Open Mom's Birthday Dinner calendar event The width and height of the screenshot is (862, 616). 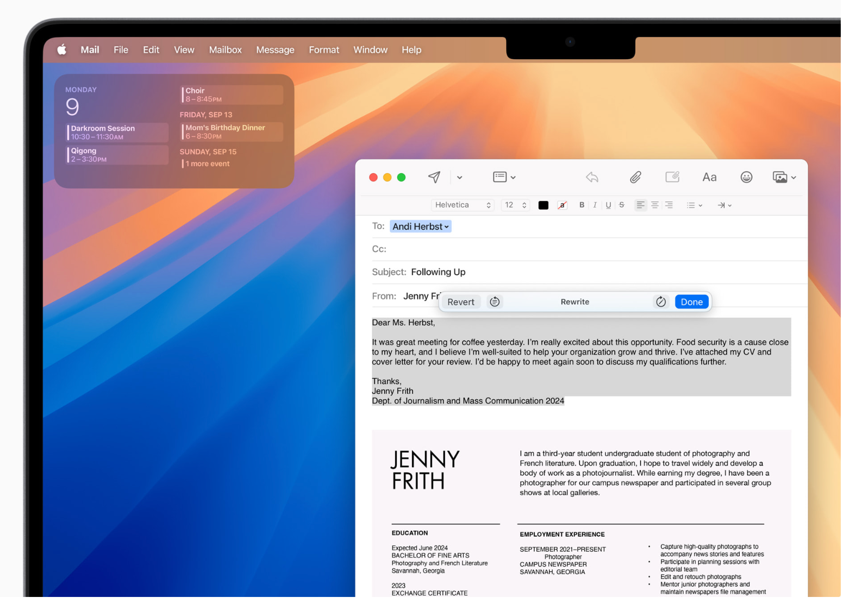coord(232,131)
